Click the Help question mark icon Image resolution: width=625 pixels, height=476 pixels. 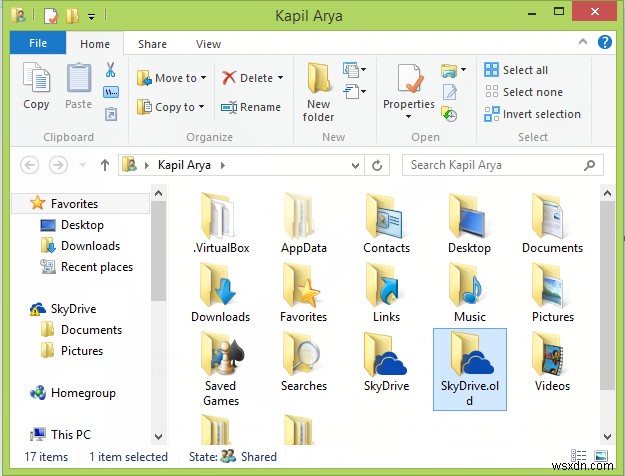(x=605, y=42)
